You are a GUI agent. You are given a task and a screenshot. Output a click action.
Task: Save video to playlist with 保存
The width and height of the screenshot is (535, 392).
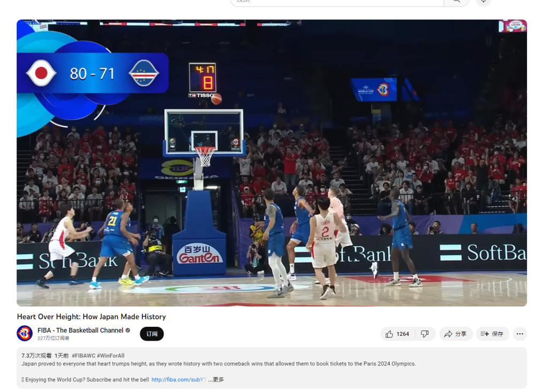pos(492,334)
